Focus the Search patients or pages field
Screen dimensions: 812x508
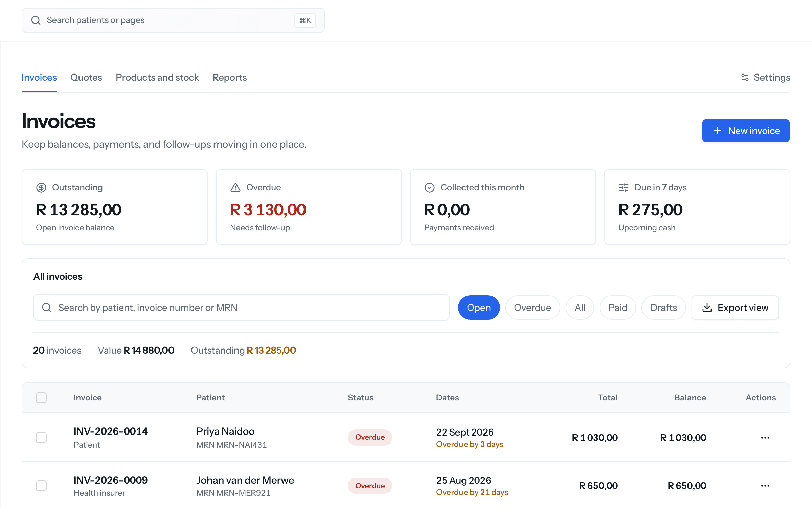click(x=173, y=20)
